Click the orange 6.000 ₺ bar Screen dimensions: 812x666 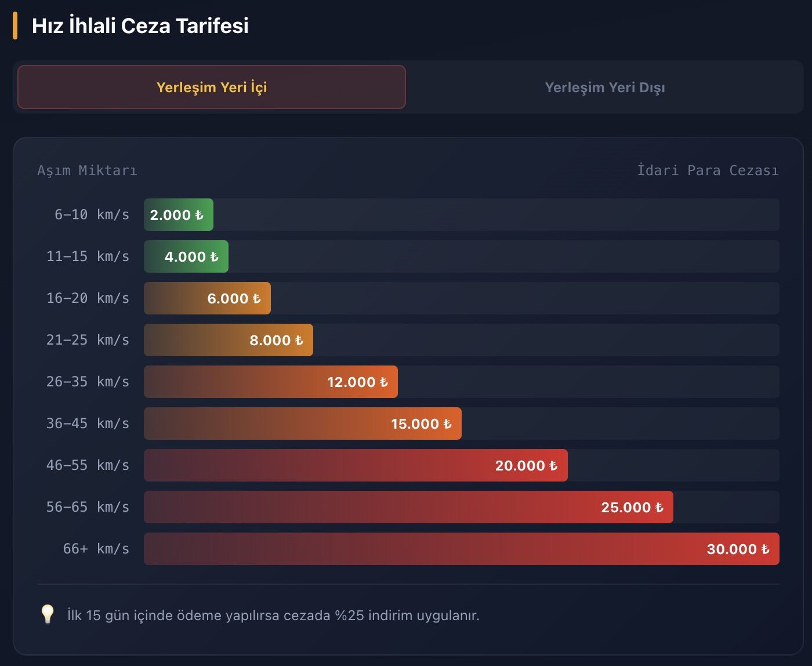[207, 298]
